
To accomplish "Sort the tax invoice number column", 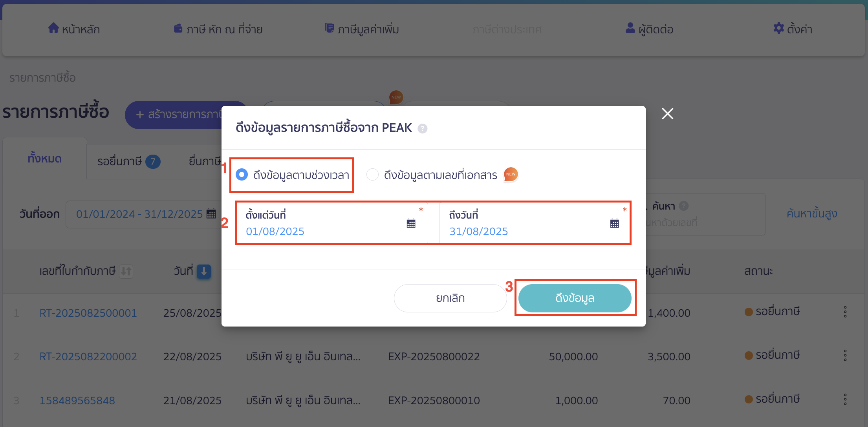I will click(126, 271).
